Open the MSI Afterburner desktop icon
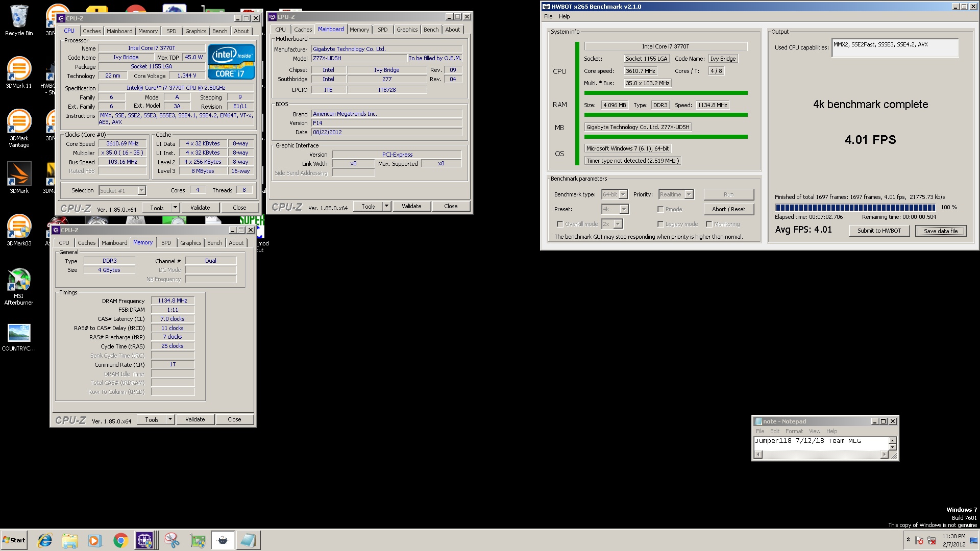The width and height of the screenshot is (980, 551). [x=19, y=286]
